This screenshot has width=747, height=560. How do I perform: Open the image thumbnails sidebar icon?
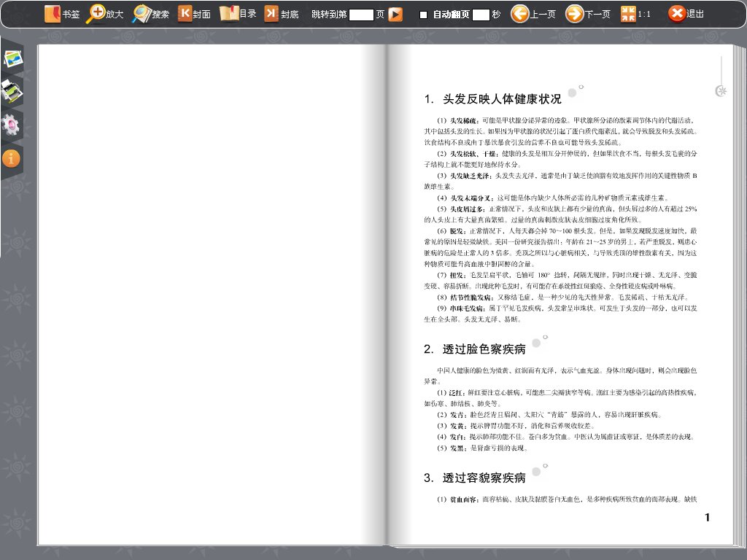[x=12, y=58]
